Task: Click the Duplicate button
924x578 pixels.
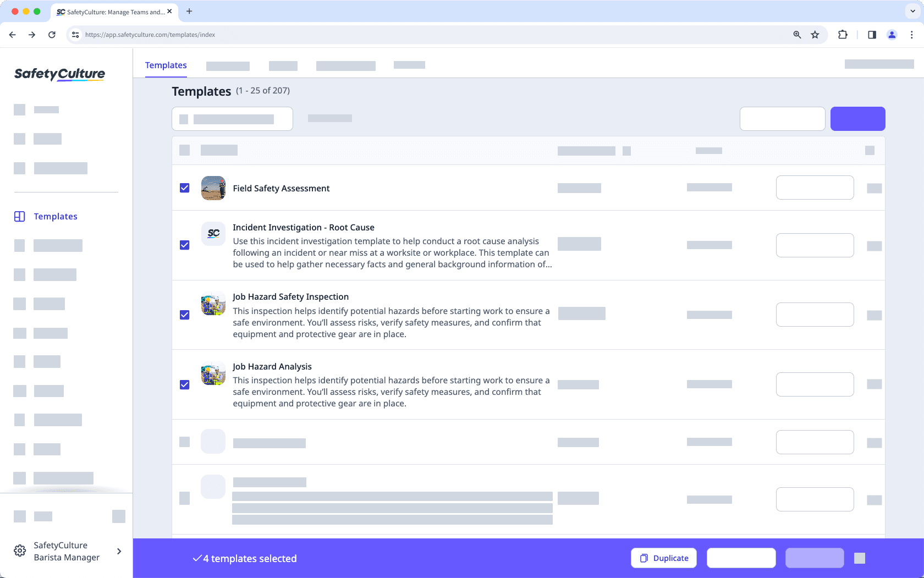Action: pyautogui.click(x=664, y=558)
